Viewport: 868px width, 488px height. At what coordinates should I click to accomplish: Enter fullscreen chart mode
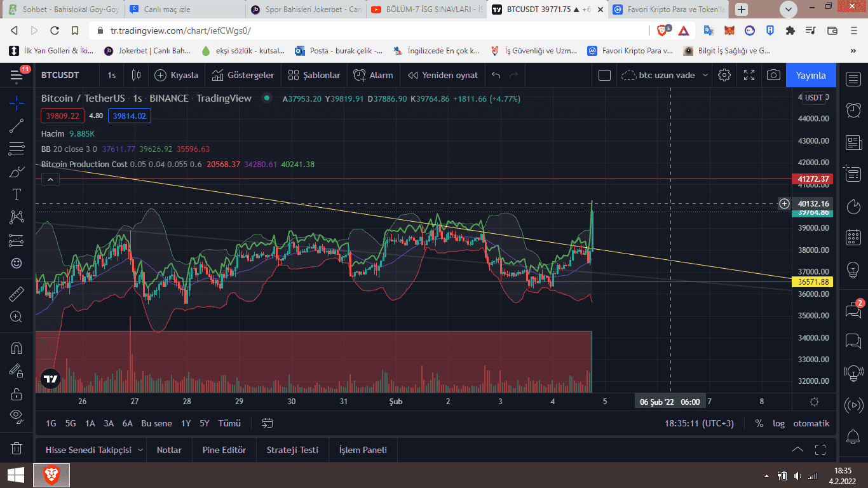[x=749, y=75]
